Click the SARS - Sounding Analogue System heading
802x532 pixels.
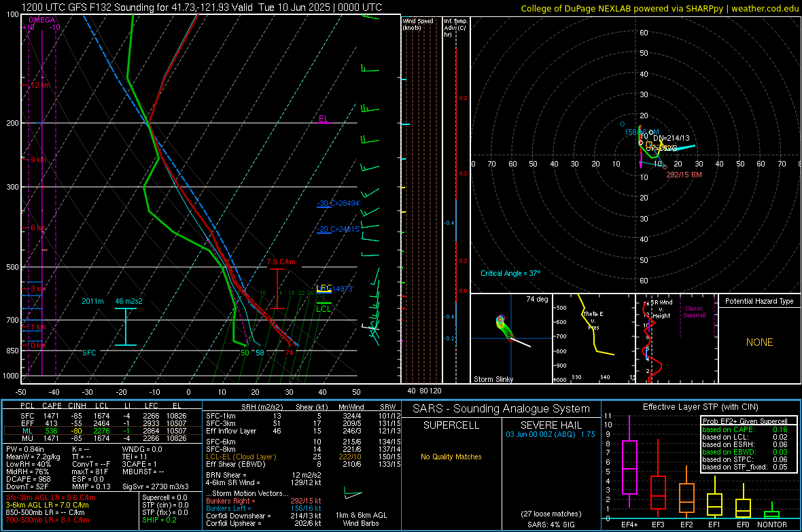[x=501, y=409]
